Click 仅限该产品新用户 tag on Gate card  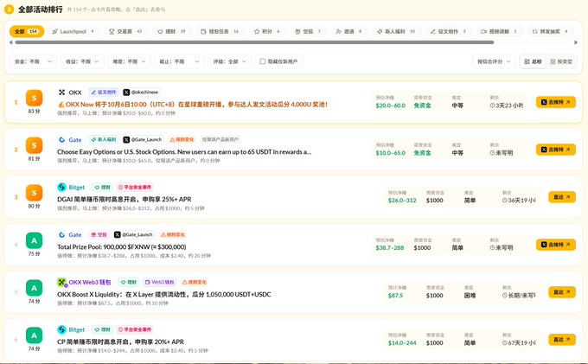(220, 139)
